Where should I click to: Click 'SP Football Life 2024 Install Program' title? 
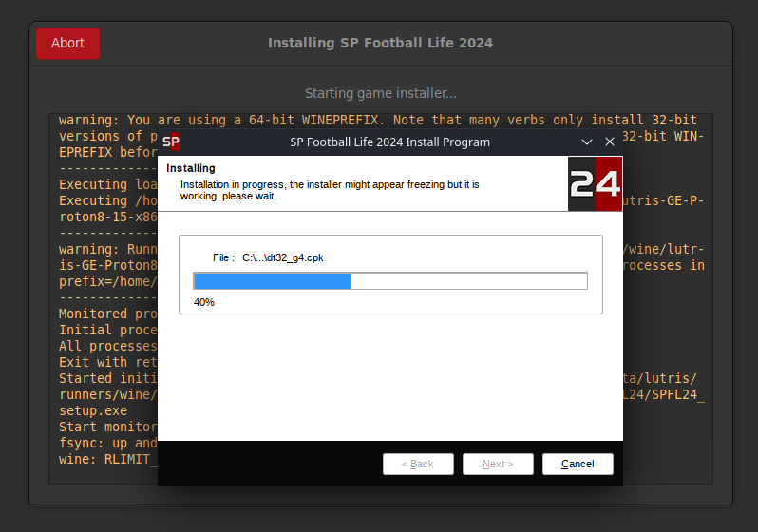point(389,142)
